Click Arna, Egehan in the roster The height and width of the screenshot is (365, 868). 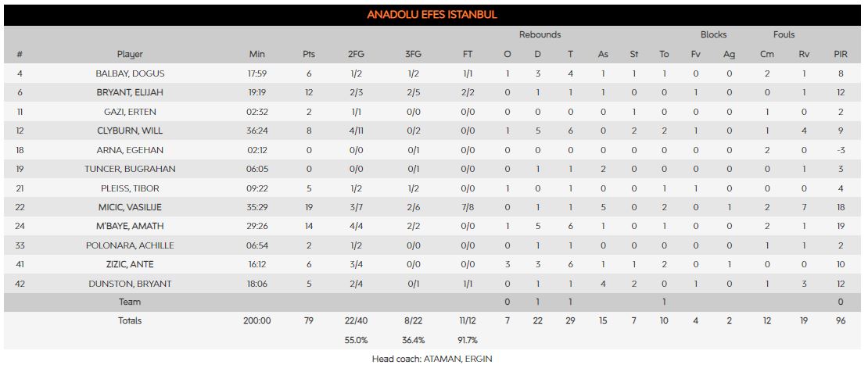click(130, 150)
